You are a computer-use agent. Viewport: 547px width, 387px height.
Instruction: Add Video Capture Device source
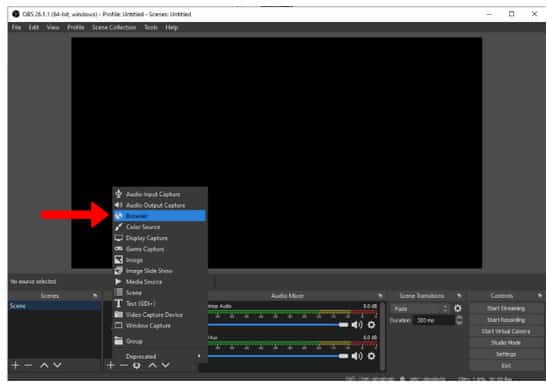coord(160,315)
